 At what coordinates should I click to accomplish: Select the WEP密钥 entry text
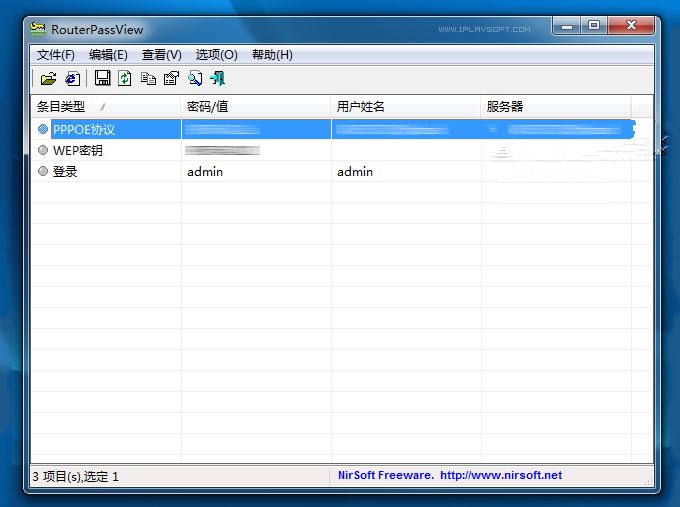click(x=78, y=150)
